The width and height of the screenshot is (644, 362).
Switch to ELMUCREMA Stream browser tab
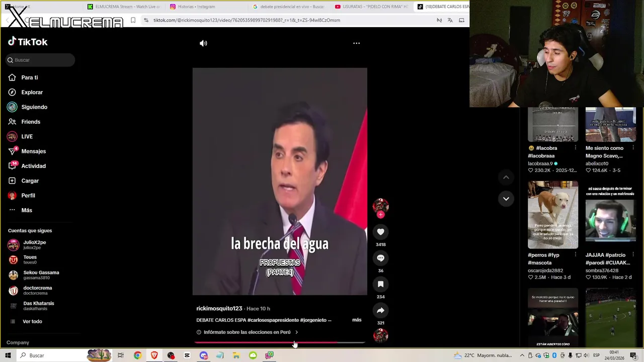[x=123, y=7]
